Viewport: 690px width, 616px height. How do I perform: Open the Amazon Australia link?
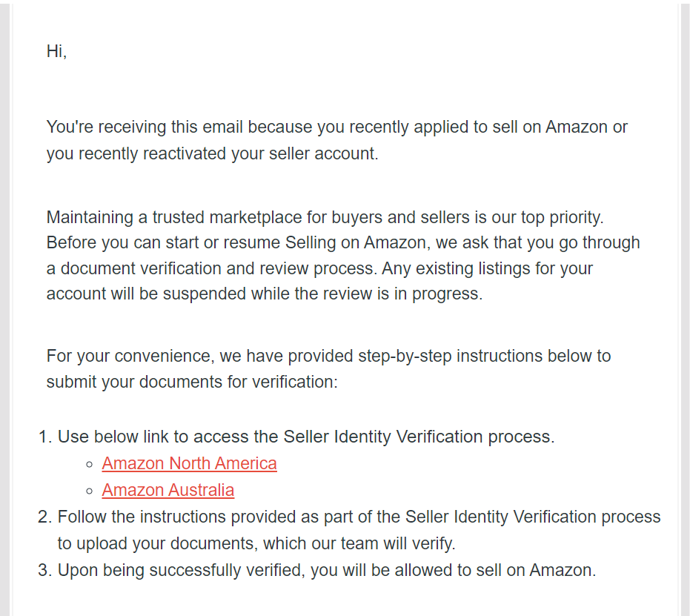tap(168, 490)
